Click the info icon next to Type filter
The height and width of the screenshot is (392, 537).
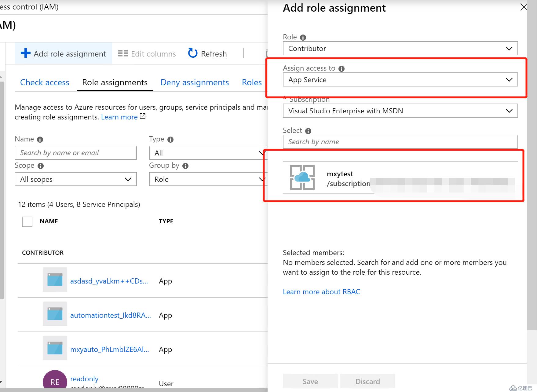(170, 140)
